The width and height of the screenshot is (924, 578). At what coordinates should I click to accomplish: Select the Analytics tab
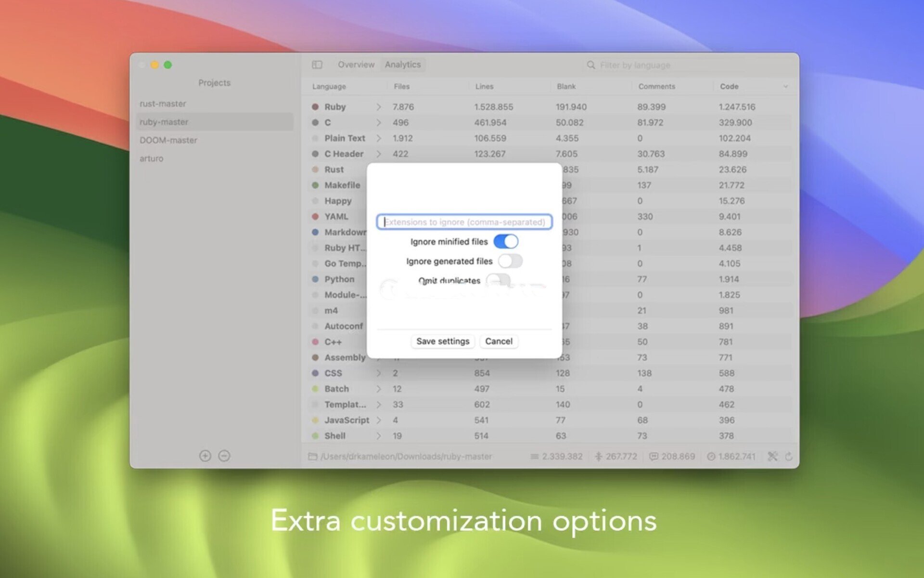point(403,65)
